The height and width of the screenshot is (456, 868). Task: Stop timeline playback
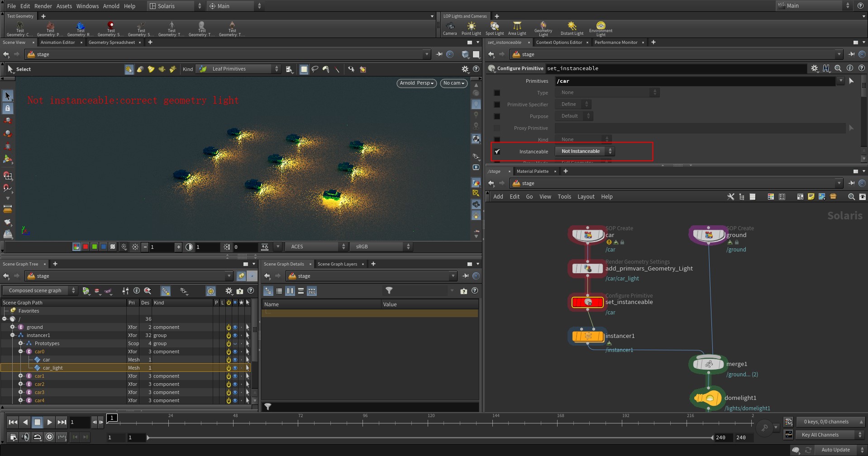click(x=38, y=422)
